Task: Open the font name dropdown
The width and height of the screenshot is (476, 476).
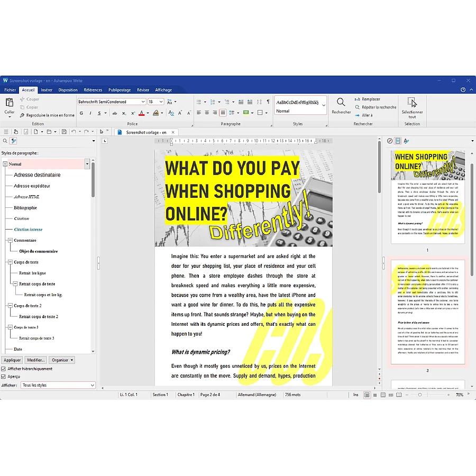Action: pos(143,102)
